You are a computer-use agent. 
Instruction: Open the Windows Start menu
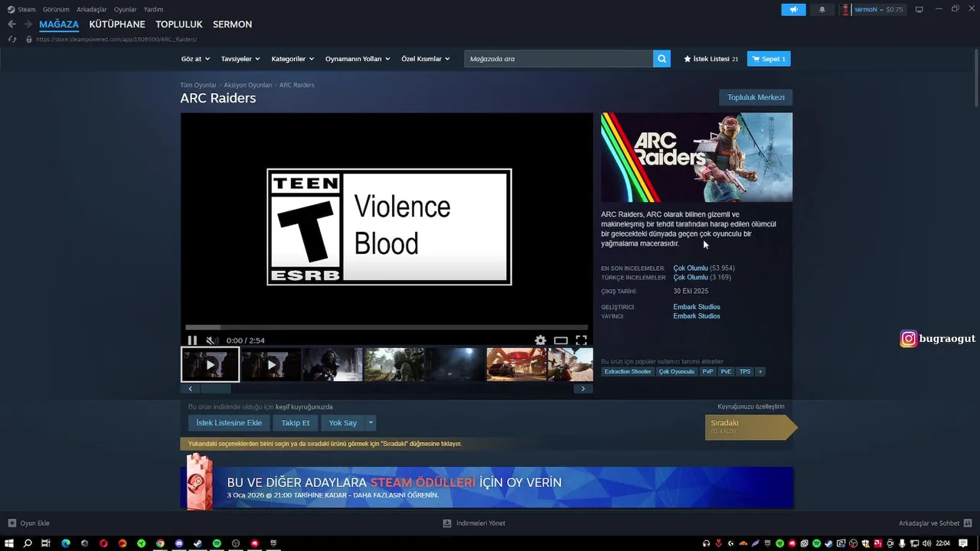(10, 543)
